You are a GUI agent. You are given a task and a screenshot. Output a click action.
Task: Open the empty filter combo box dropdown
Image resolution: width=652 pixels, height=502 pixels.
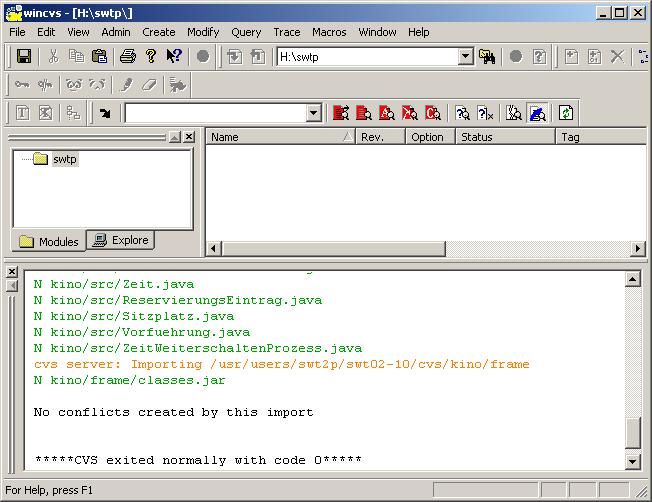314,113
